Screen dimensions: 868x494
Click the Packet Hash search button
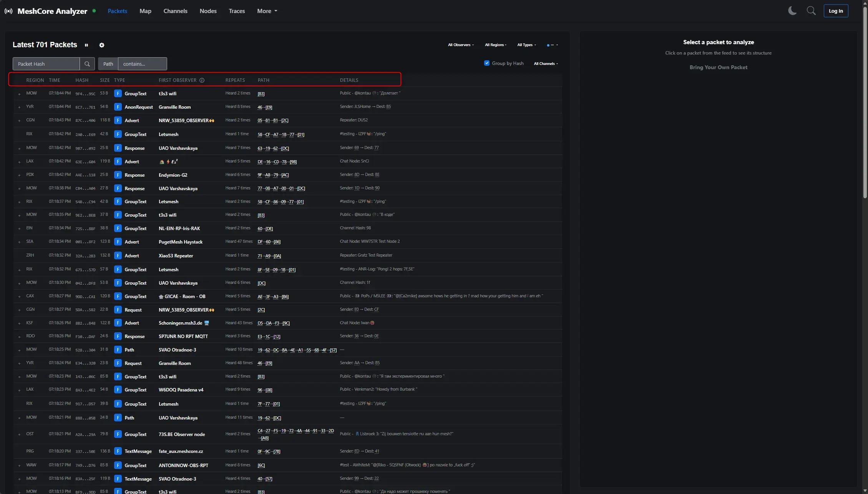(x=87, y=64)
